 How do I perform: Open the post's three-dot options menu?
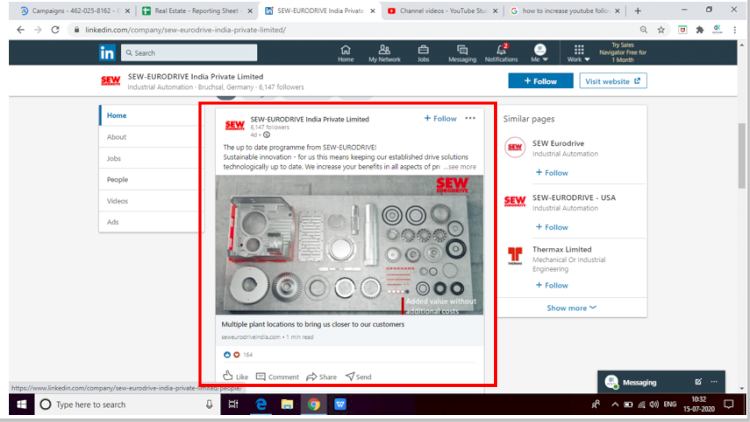point(471,118)
